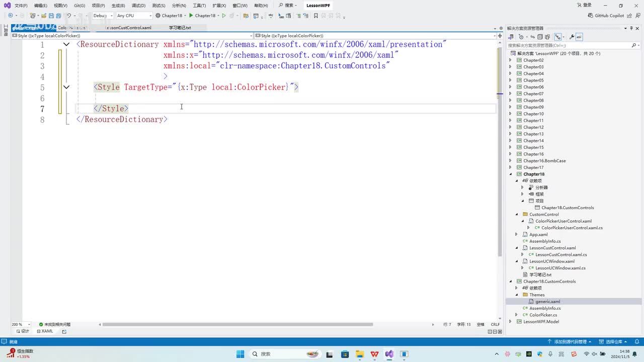Collapse the Chapter18 project node
Screen dimensions: 644x362
(510, 174)
